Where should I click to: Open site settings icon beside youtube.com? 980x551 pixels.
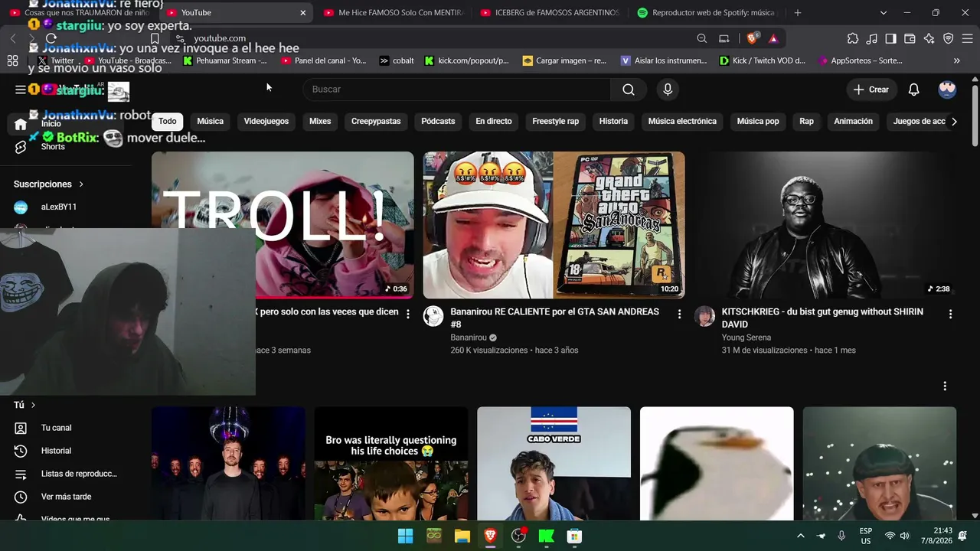coord(180,38)
